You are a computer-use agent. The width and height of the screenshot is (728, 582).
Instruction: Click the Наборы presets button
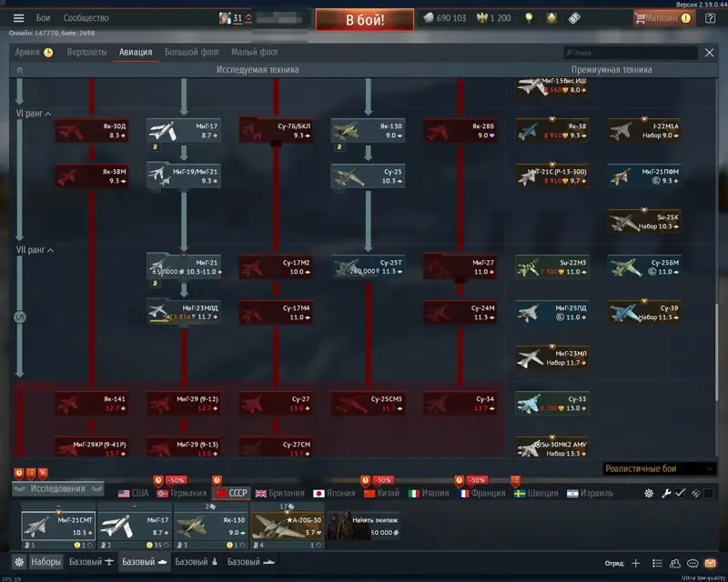[x=45, y=562]
